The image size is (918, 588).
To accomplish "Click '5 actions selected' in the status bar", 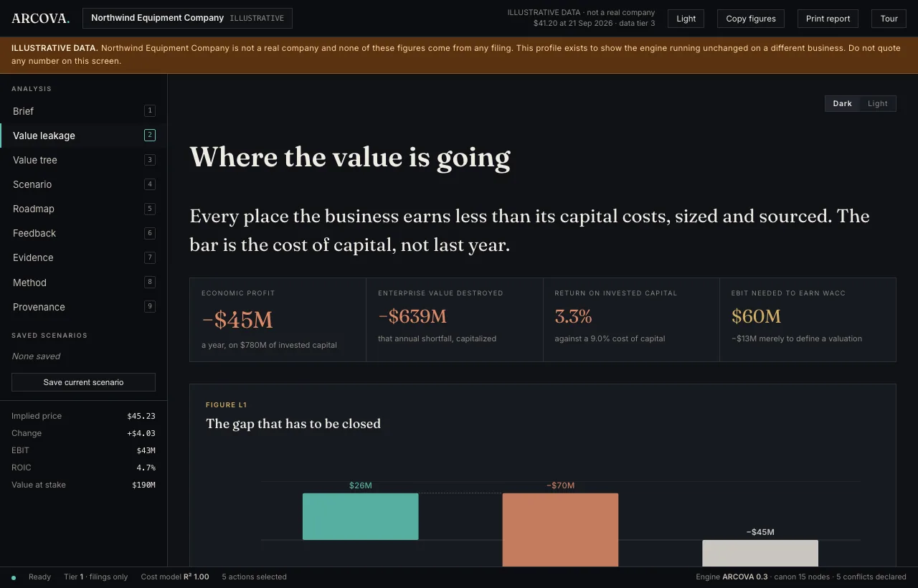I will click(x=254, y=577).
